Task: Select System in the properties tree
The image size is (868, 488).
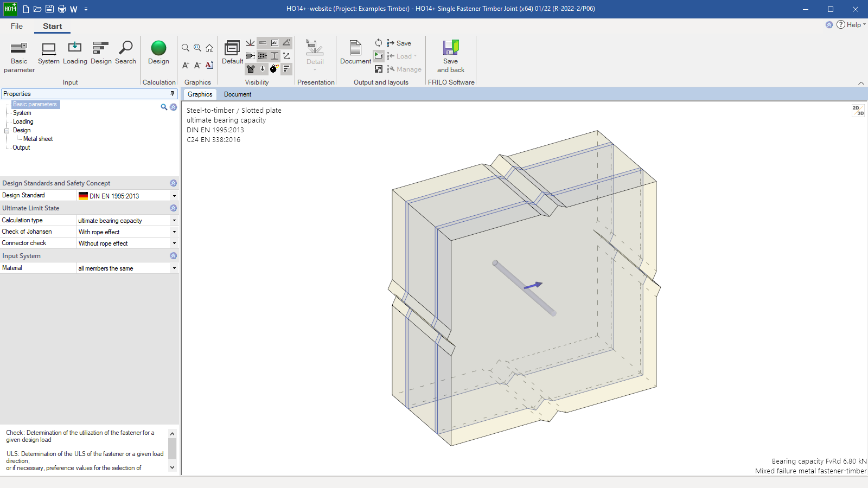Action: tap(22, 113)
